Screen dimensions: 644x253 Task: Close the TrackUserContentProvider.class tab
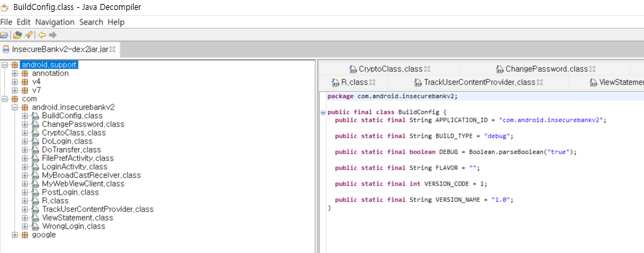(540, 82)
